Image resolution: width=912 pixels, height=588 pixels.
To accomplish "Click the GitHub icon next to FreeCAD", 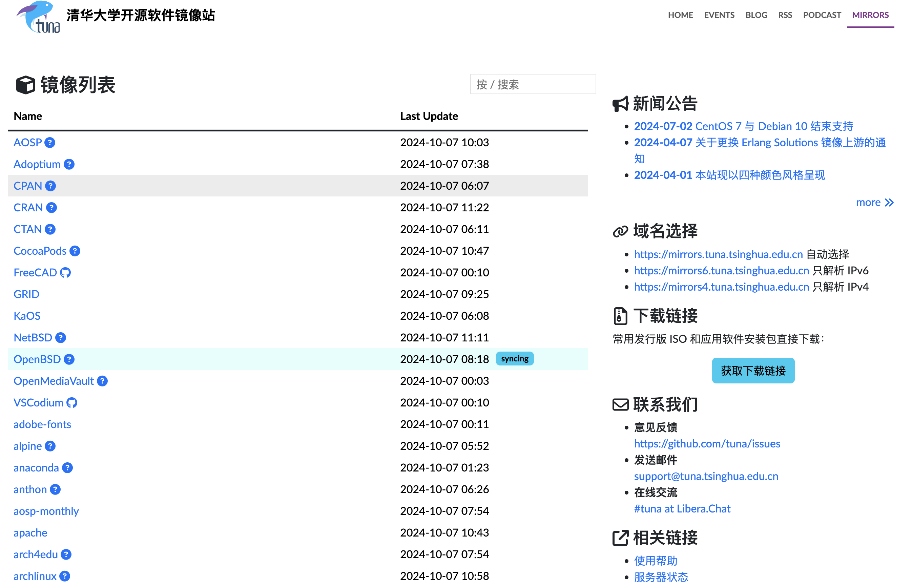I will (x=65, y=273).
